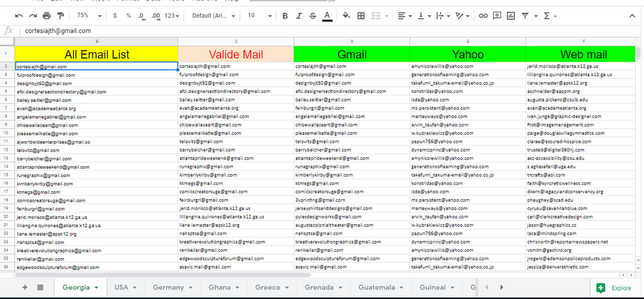Insert link using chain icon
This screenshot has height=299, width=644.
click(483, 16)
